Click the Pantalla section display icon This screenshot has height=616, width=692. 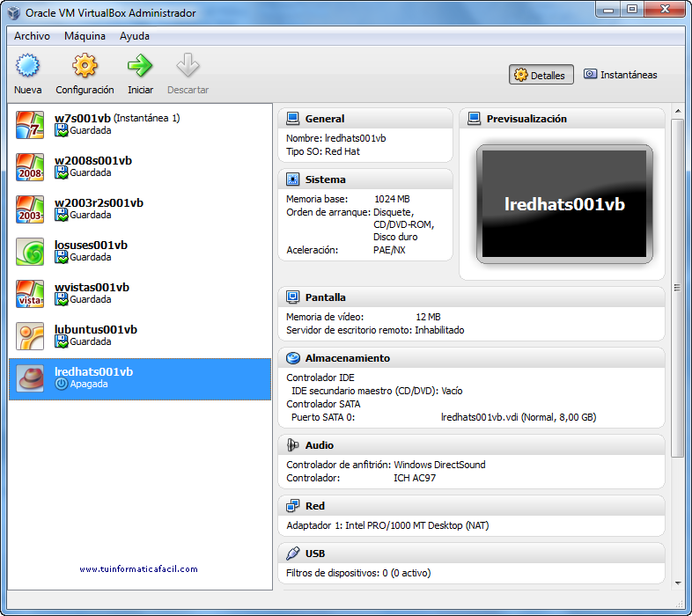click(x=292, y=297)
